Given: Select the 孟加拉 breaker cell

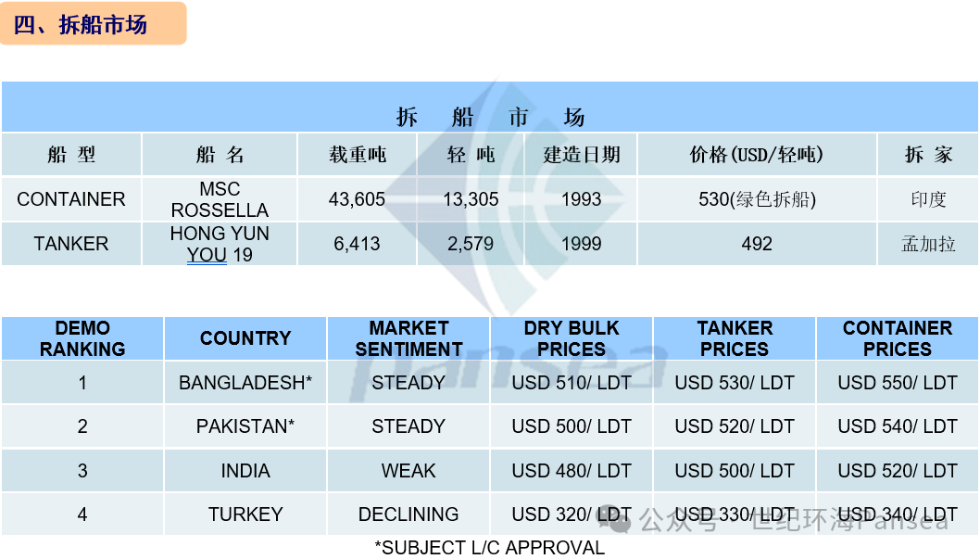Looking at the screenshot, I should [x=928, y=243].
